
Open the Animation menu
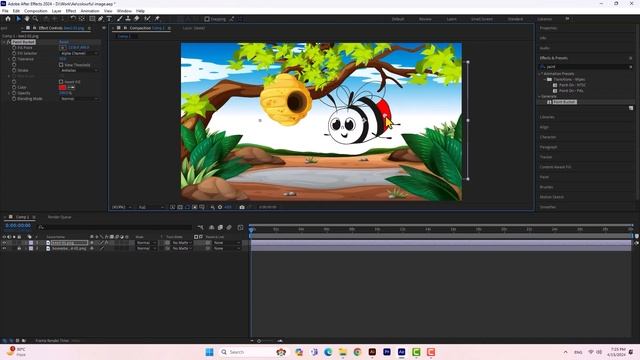[90, 11]
